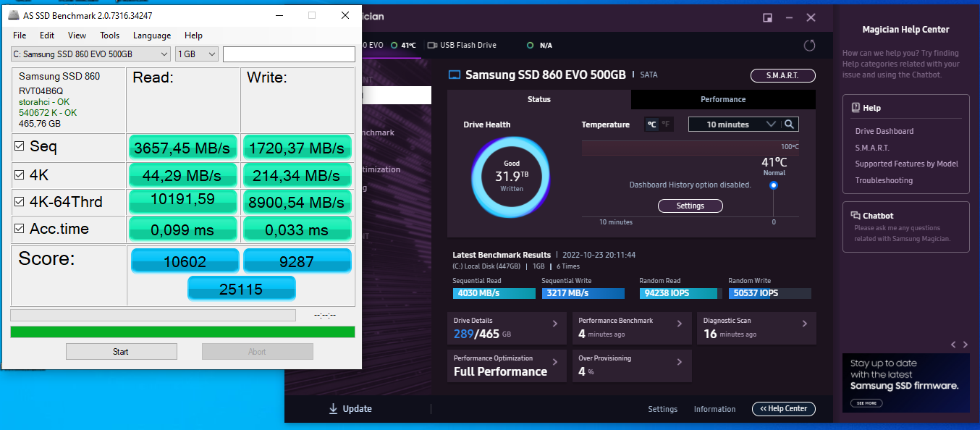Open the Language menu in AS SSD Benchmark
The image size is (980, 430).
pyautogui.click(x=152, y=35)
